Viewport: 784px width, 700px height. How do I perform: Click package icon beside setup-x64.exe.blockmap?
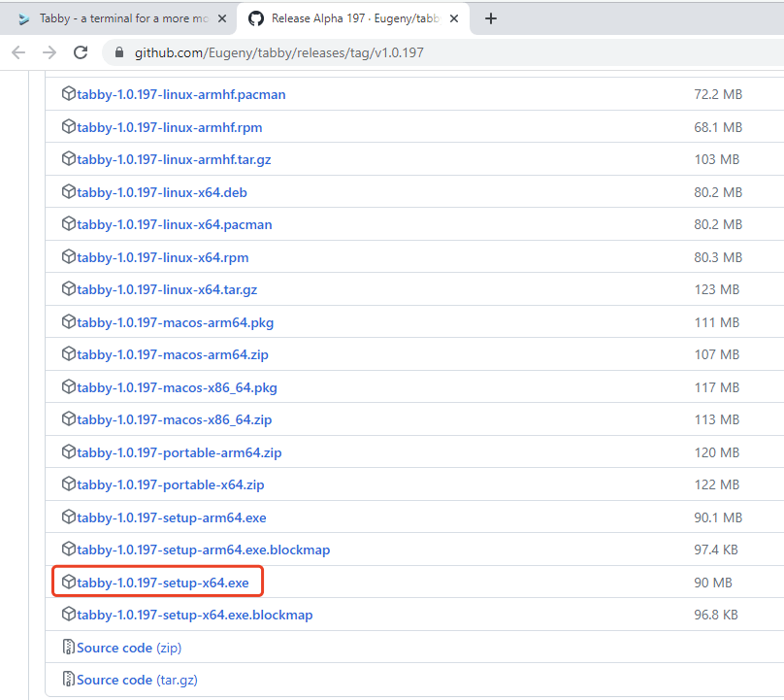tap(69, 614)
